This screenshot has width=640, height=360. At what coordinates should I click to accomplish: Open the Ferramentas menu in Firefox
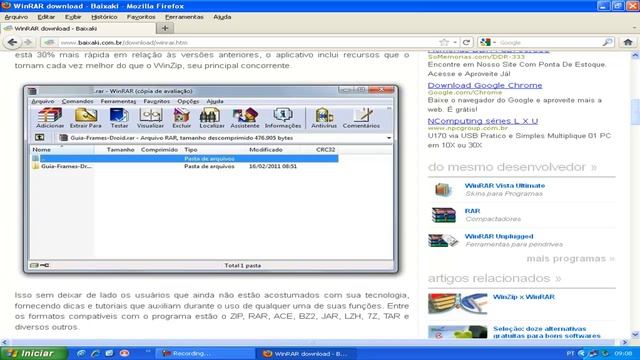(184, 17)
